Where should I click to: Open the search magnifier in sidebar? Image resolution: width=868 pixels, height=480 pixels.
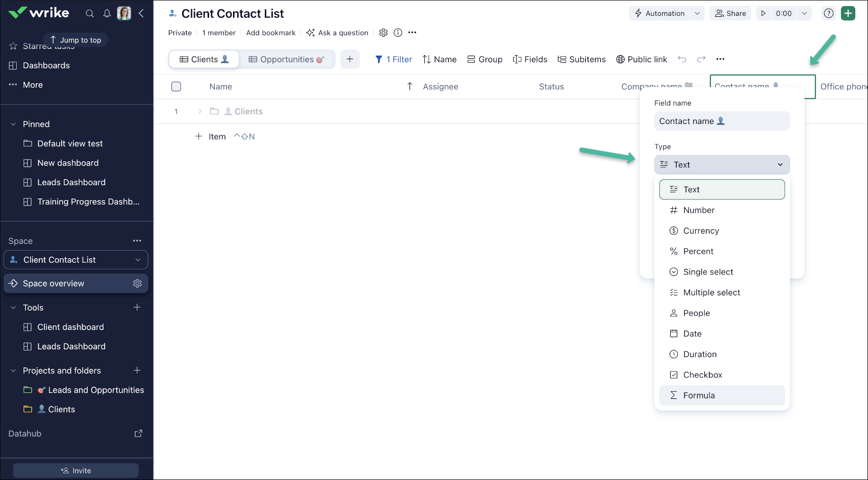[x=90, y=14]
